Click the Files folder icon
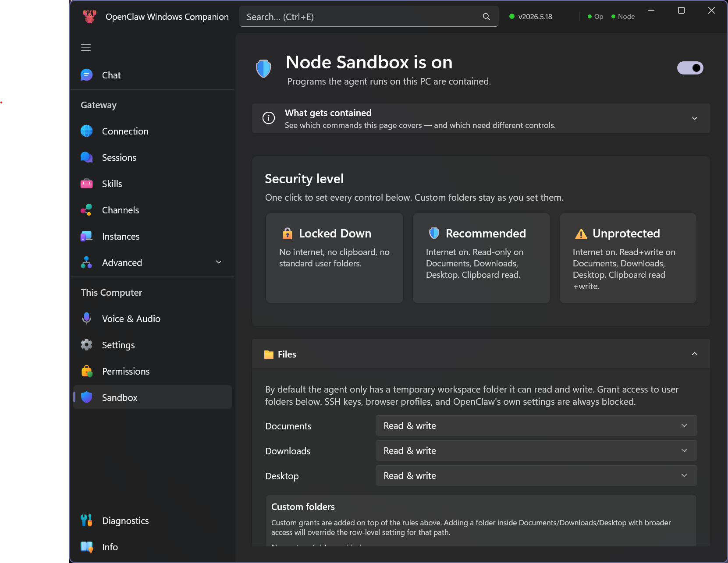Screen dimensions: 728x563 pos(269,354)
